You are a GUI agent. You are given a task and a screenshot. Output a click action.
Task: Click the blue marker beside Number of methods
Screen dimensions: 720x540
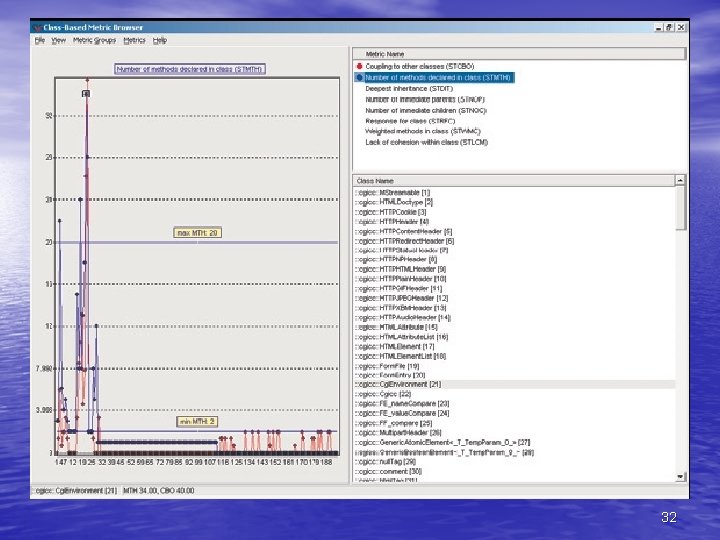point(359,78)
